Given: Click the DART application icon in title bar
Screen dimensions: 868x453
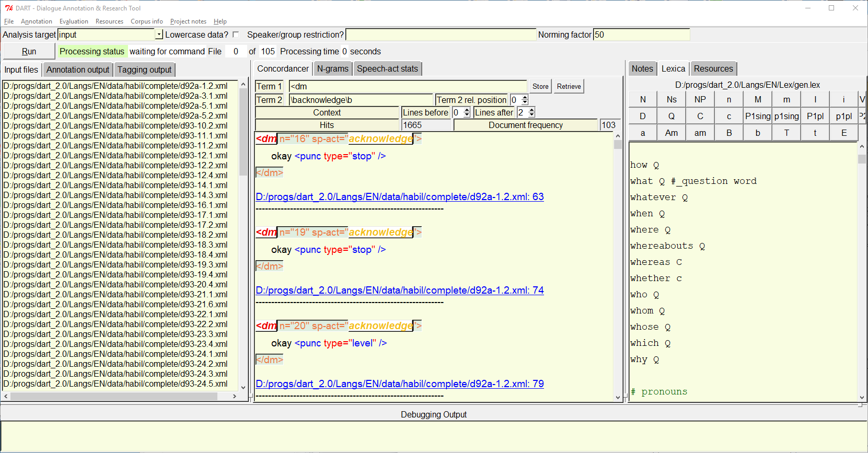Looking at the screenshot, I should [x=8, y=8].
